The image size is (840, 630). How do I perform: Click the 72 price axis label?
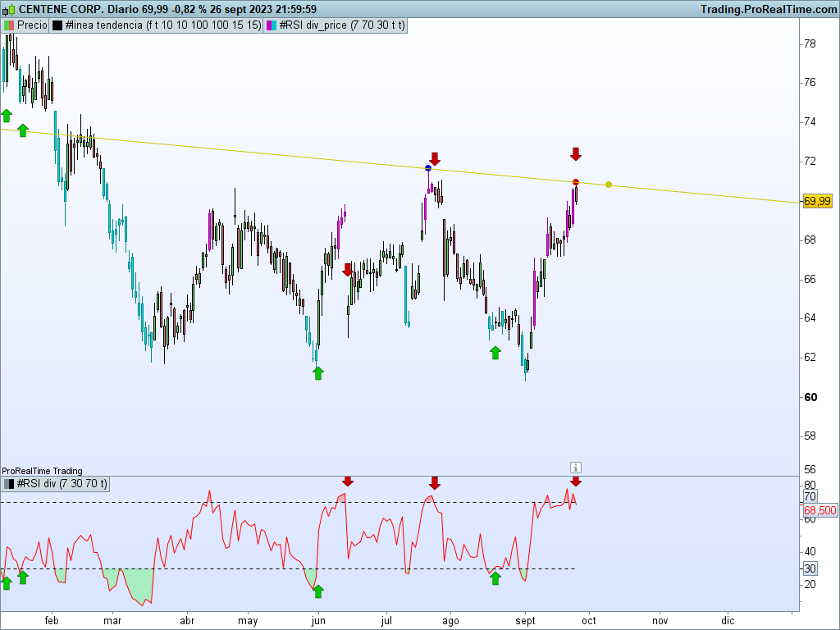coord(810,162)
